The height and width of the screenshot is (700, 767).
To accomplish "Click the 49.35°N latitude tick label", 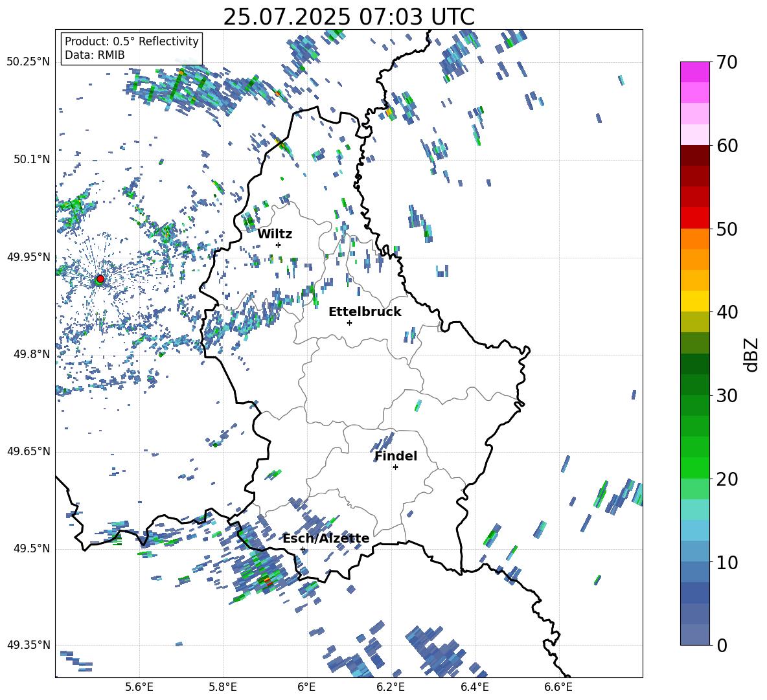I will click(29, 645).
